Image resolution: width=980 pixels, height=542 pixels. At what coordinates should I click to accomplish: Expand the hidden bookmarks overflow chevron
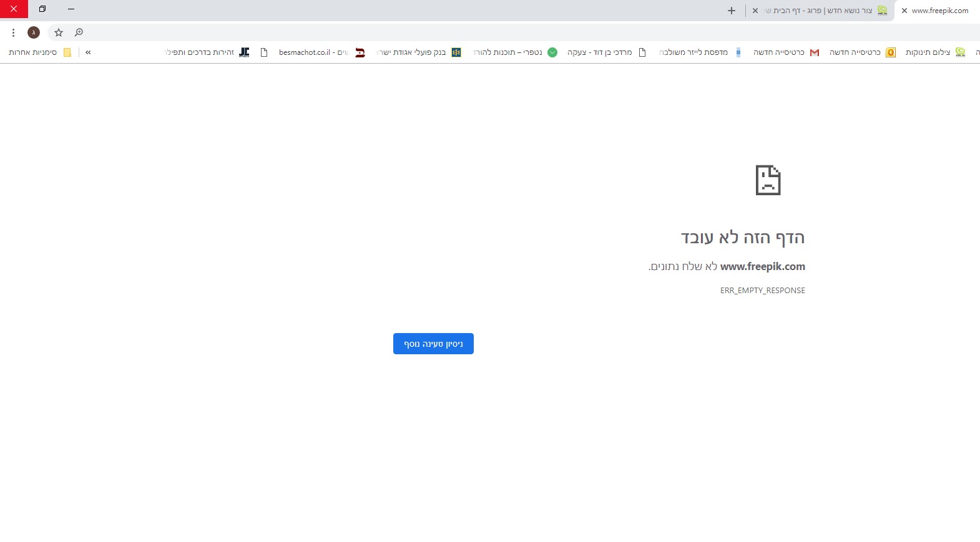[88, 52]
